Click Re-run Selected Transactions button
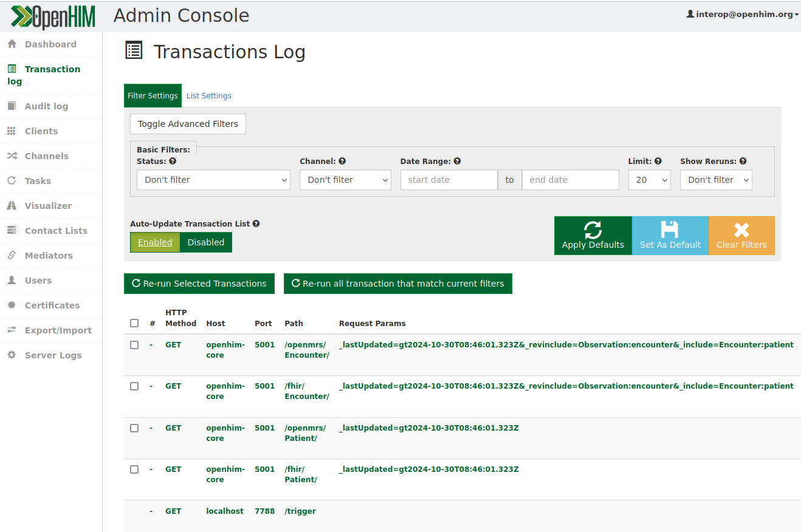801x532 pixels. pyautogui.click(x=199, y=284)
